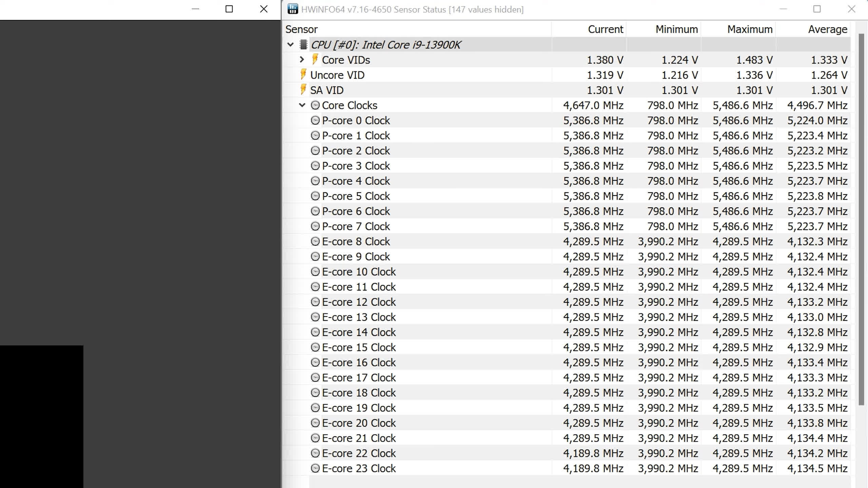Select the E-core 20 Clock row
The height and width of the screenshot is (488, 868).
coord(566,423)
